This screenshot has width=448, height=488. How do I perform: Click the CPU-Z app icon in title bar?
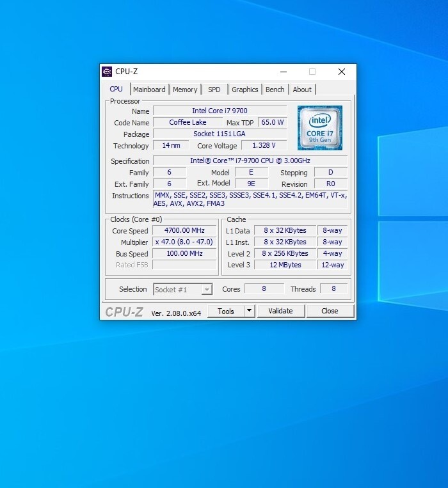107,72
